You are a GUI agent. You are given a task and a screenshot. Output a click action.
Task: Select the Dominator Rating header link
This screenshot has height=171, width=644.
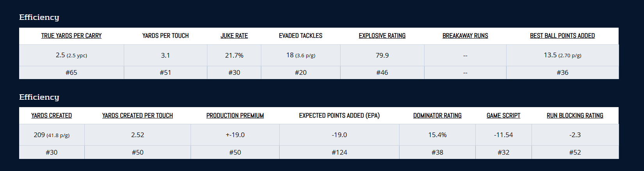[437, 116]
